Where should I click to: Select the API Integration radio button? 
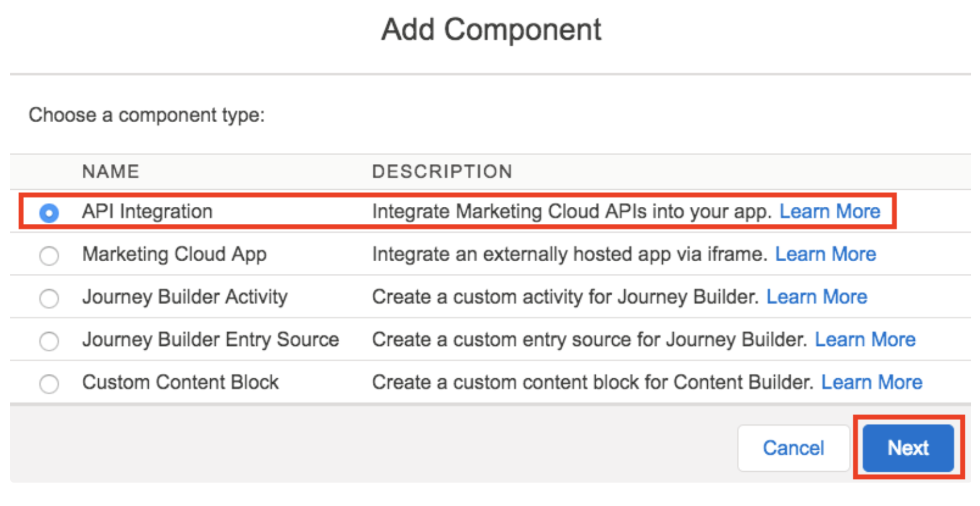pyautogui.click(x=49, y=213)
